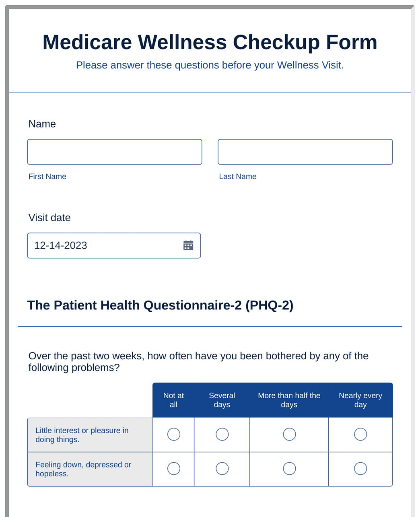
Task: Click the 'Nearly every day' column header
Action: (x=360, y=400)
